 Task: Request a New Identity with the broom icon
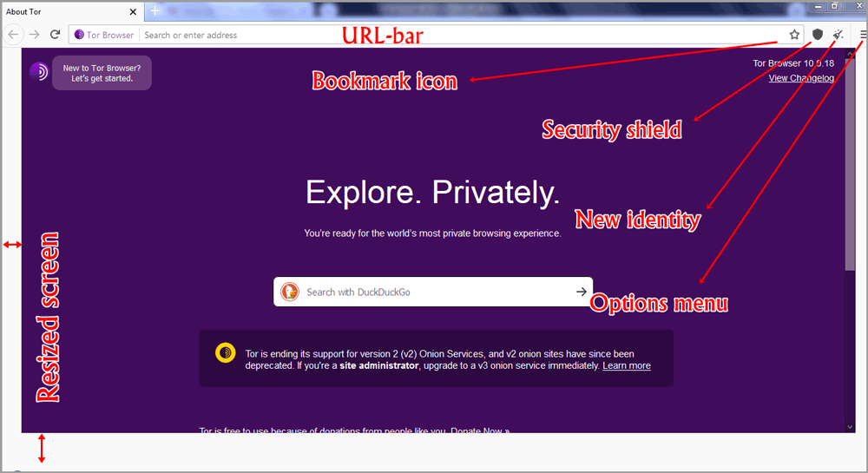click(838, 35)
